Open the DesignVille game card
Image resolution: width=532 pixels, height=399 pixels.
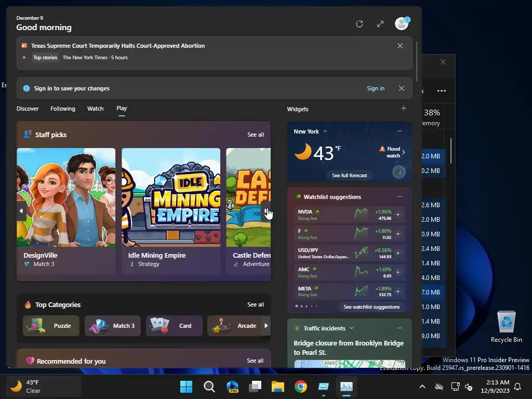pos(66,211)
